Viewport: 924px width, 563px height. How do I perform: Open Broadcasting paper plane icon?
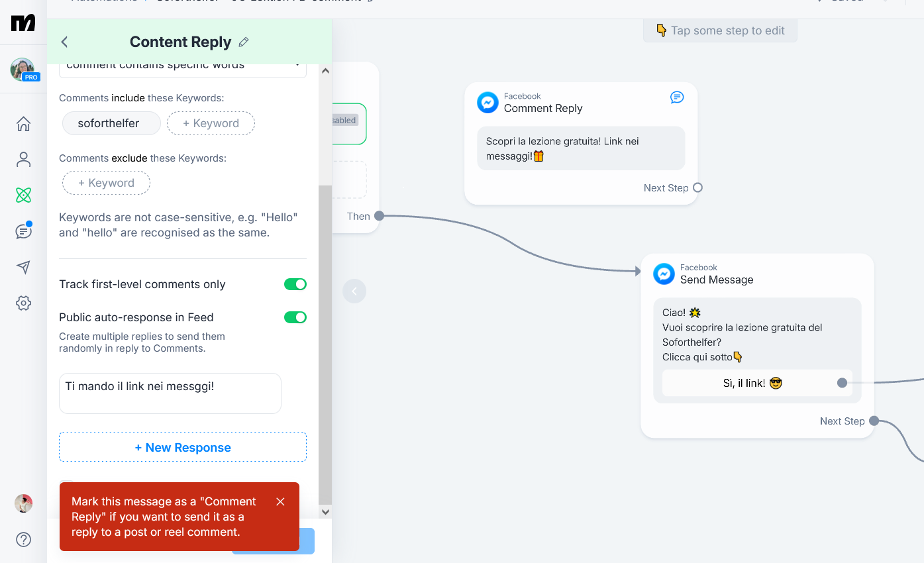point(23,267)
